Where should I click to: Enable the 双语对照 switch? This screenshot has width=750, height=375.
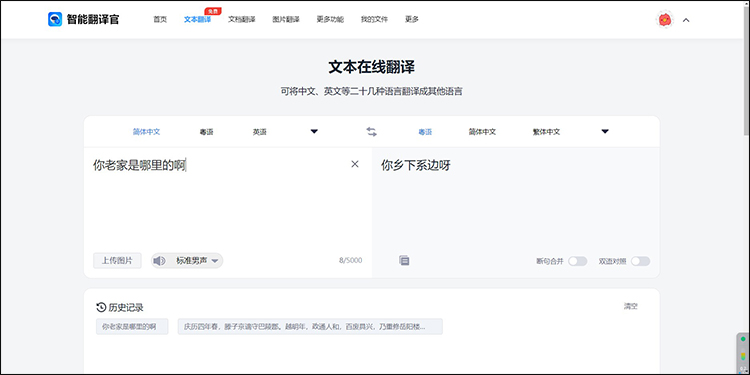click(640, 261)
